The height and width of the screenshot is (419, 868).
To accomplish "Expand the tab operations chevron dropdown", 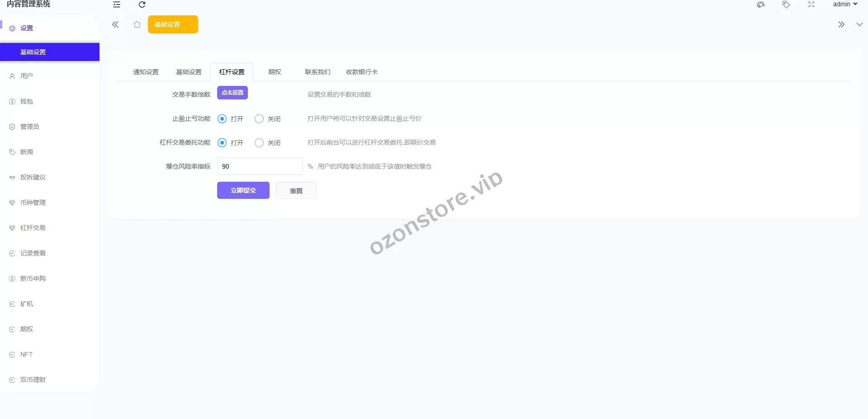I will tap(859, 24).
